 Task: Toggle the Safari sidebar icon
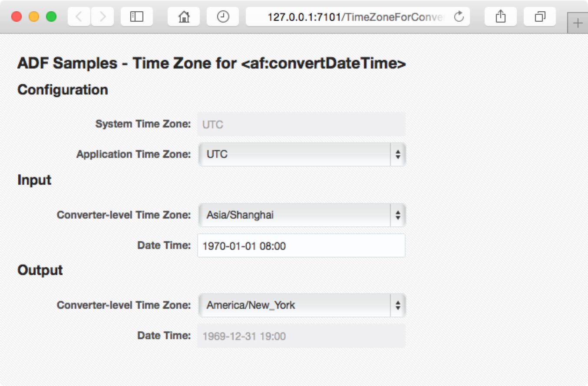tap(136, 16)
